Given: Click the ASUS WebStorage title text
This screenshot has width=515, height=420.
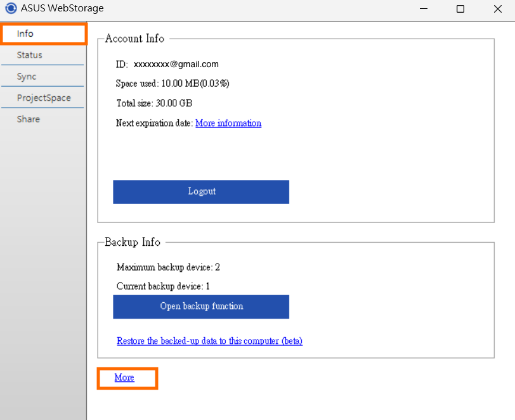Looking at the screenshot, I should pyautogui.click(x=62, y=8).
